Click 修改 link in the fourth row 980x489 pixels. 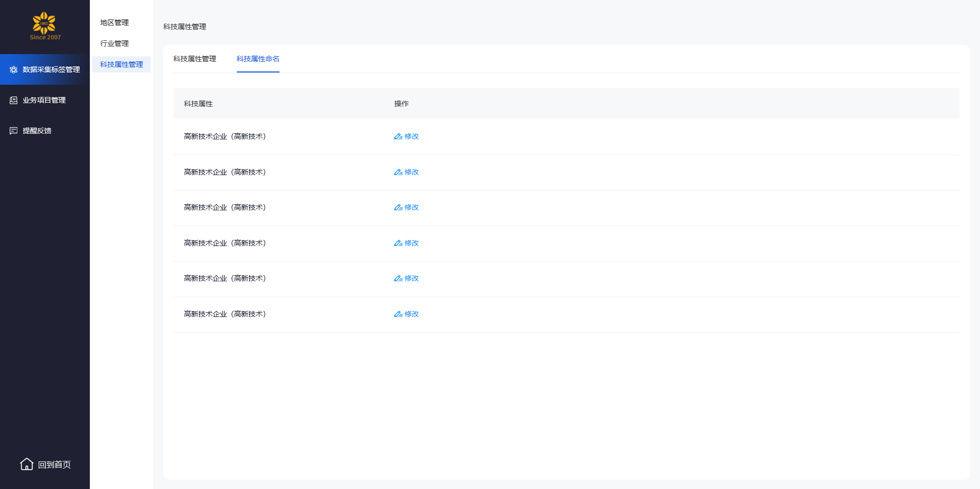coord(411,243)
